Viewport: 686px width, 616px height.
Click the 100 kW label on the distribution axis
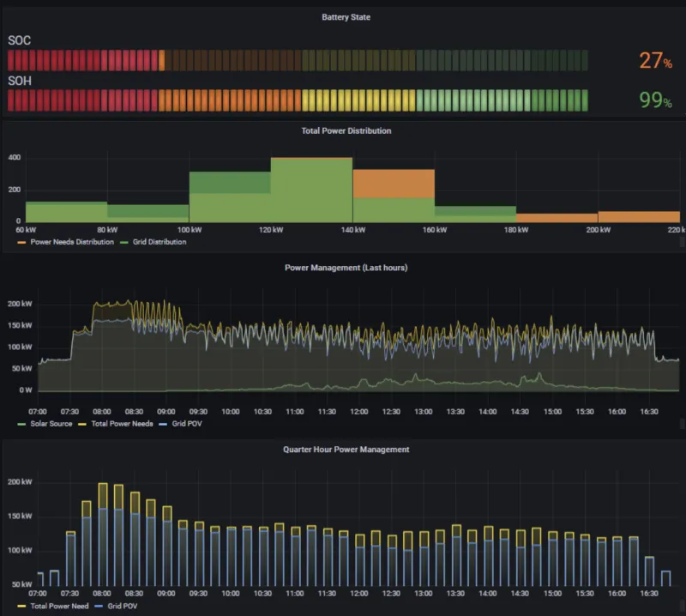[x=190, y=230]
